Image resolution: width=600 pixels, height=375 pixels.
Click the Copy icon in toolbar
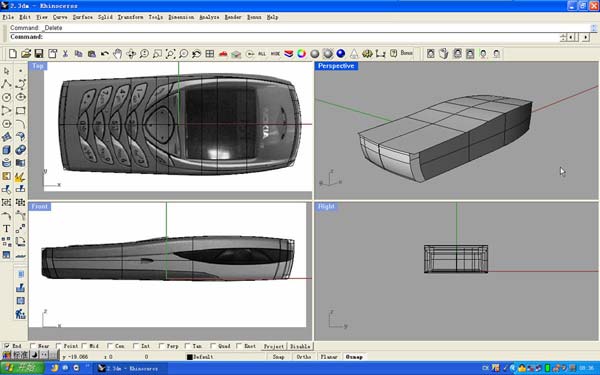78,54
